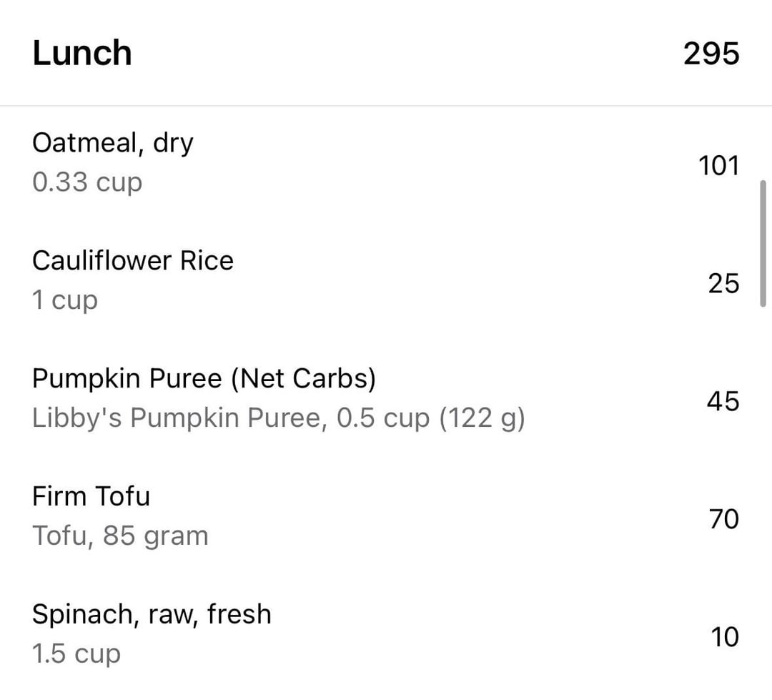Tap the 1.5 cup spinach serving size
Image resolution: width=772 pixels, height=700 pixels.
point(76,654)
